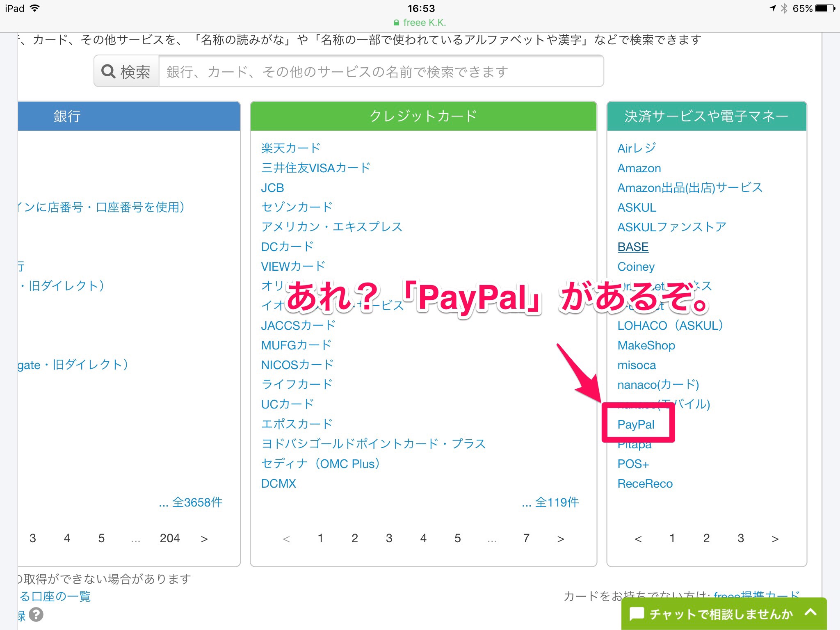Expand chat widget with chevron arrow

[810, 613]
